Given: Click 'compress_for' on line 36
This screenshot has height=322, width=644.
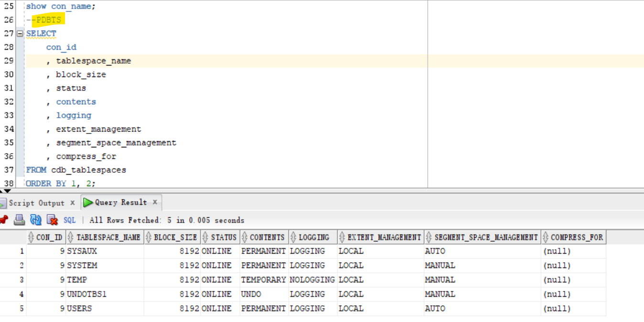Looking at the screenshot, I should [86, 156].
